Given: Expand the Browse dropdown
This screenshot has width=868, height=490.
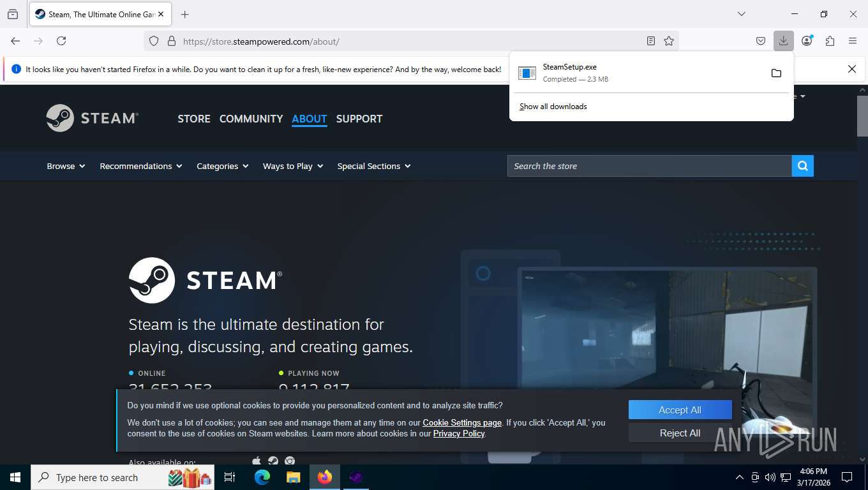Looking at the screenshot, I should click(66, 166).
